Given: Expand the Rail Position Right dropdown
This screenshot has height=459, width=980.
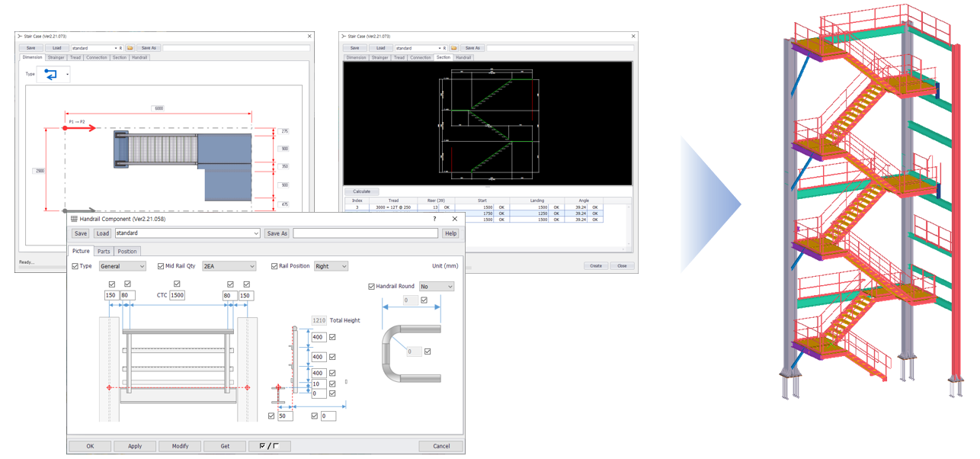Looking at the screenshot, I should 331,266.
